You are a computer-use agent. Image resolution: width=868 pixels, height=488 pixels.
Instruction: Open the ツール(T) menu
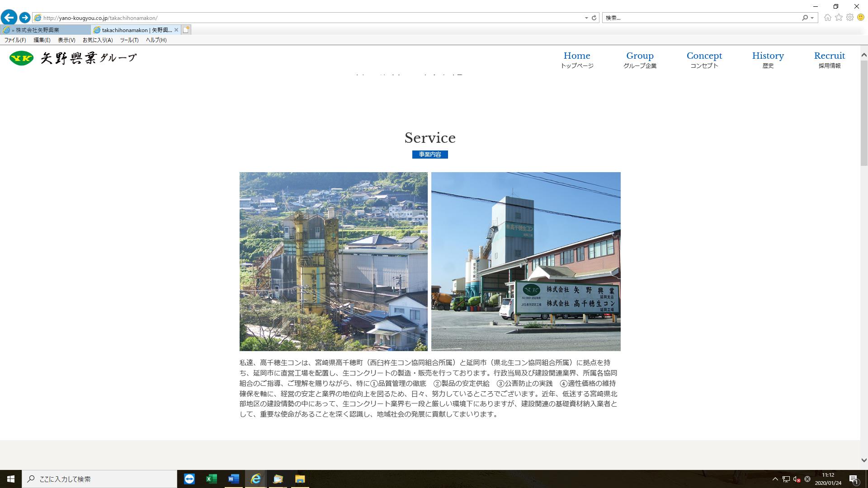(x=129, y=40)
